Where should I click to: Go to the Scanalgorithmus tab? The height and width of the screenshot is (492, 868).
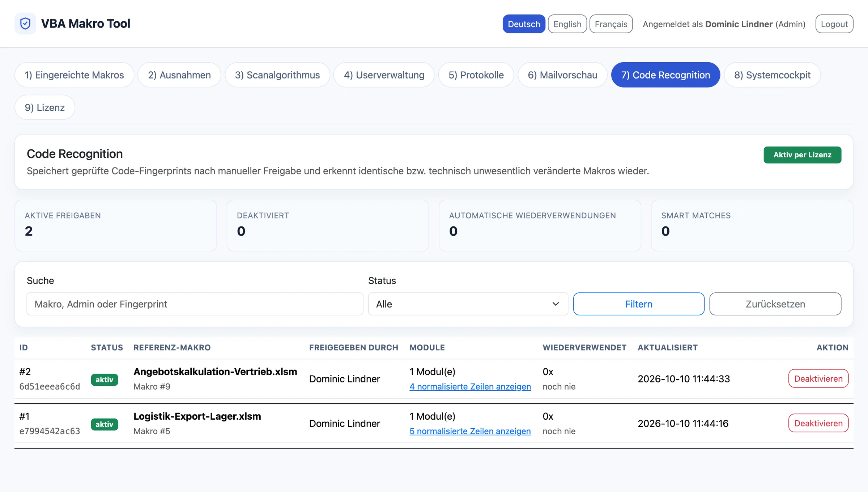[x=277, y=75]
